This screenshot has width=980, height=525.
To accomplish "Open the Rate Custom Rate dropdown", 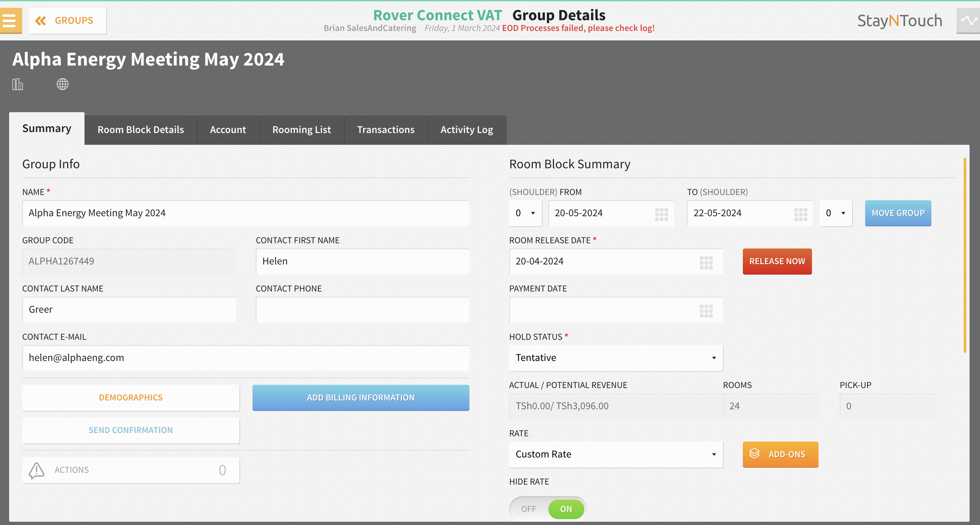I will tap(616, 454).
